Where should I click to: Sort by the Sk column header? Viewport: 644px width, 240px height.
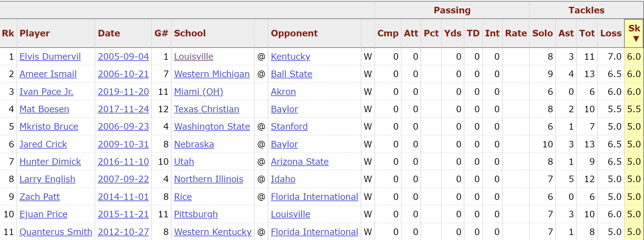pyautogui.click(x=634, y=33)
